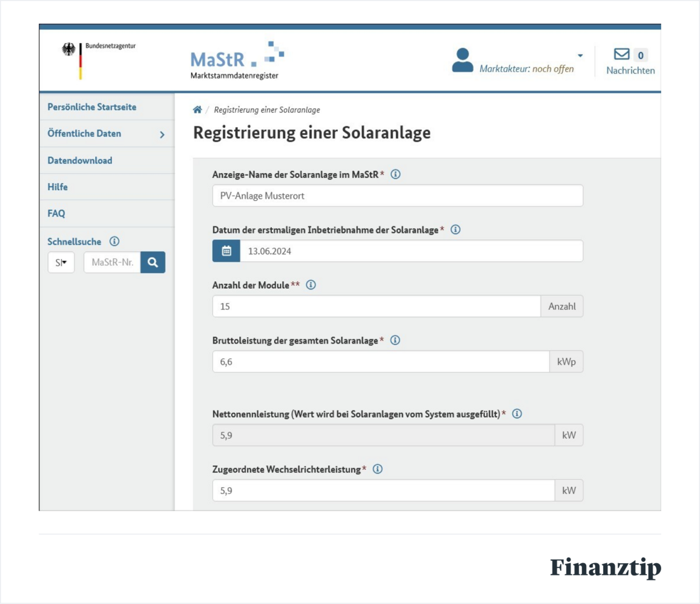Show info for Nettonennleistung field

tap(517, 414)
